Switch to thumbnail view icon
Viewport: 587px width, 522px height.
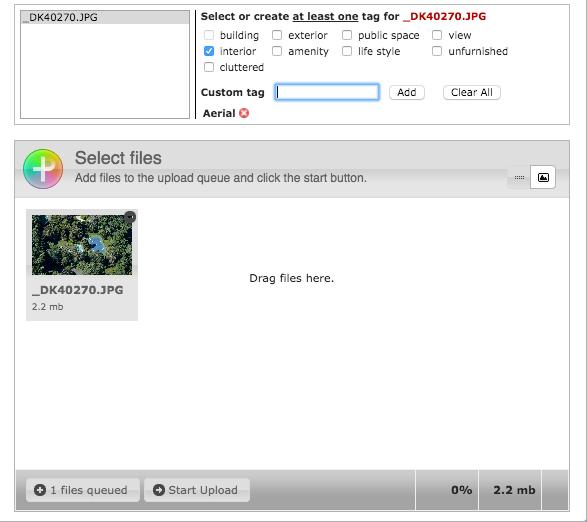(x=543, y=177)
